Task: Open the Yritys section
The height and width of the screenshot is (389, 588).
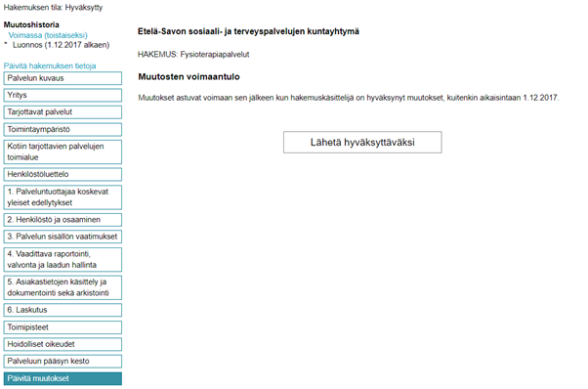Action: coord(63,95)
